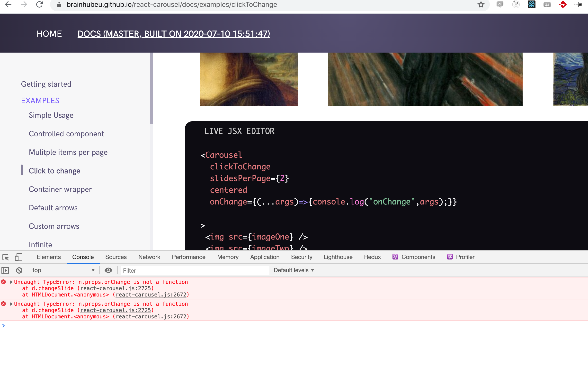Open the Default levels dropdown
Screen dimensions: 588x370
(x=294, y=270)
